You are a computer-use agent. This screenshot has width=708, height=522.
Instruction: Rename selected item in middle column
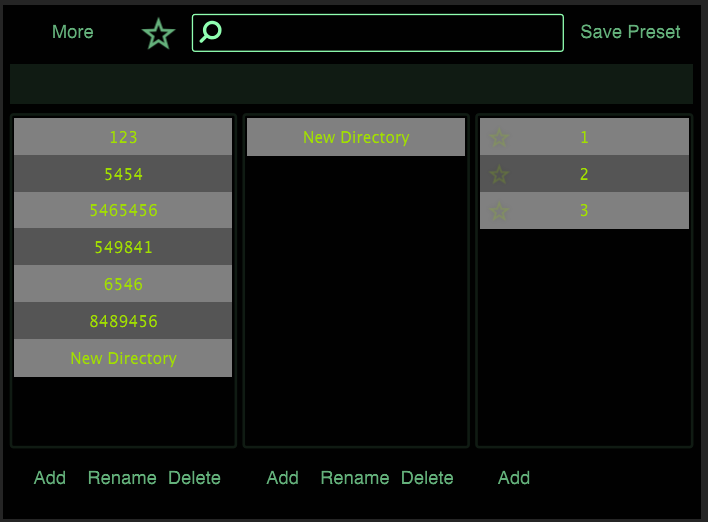(355, 478)
